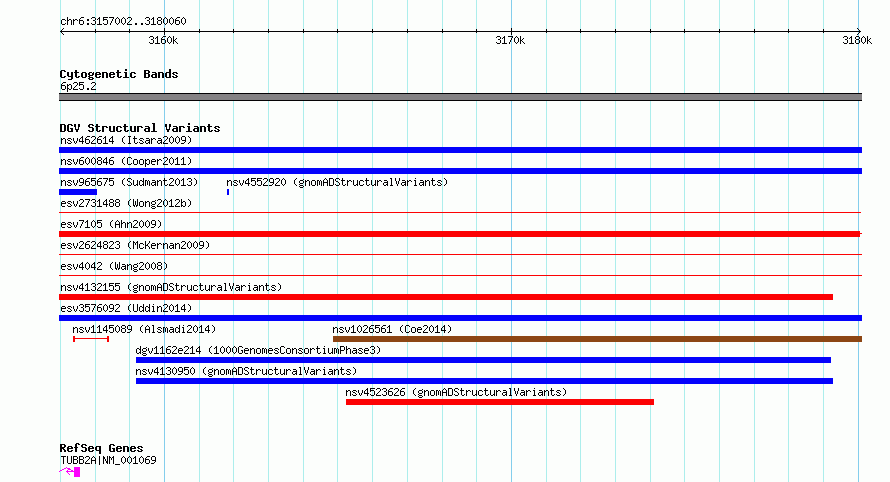Image resolution: width=890 pixels, height=482 pixels.
Task: Click the dgv1162e214 1000Genomes blue bar
Action: pos(483,360)
